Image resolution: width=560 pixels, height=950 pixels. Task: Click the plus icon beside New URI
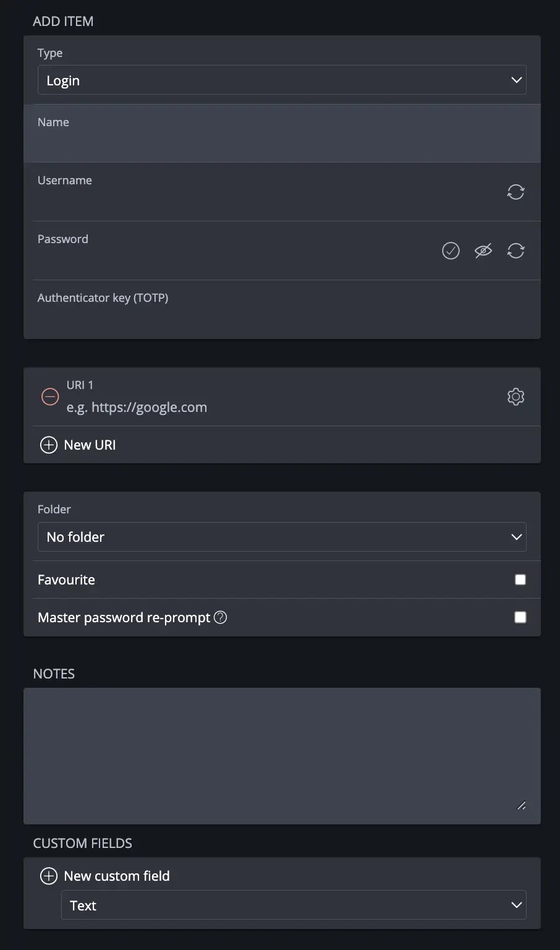[48, 445]
